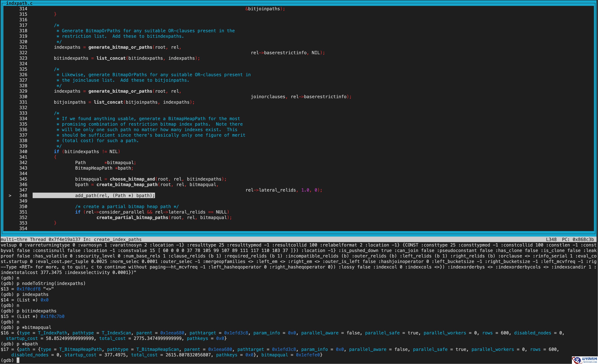Image resolution: width=598 pixels, height=364 pixels.
Task: Click the 'p *bitmapqual' command line
Action: point(34,327)
